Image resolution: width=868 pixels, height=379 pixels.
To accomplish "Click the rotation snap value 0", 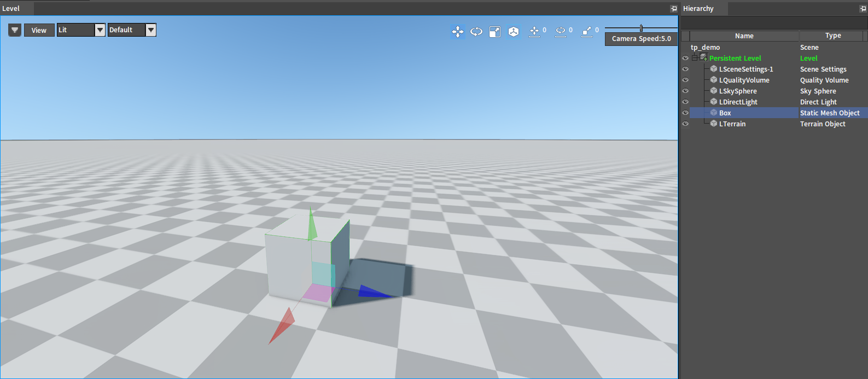I will 570,30.
